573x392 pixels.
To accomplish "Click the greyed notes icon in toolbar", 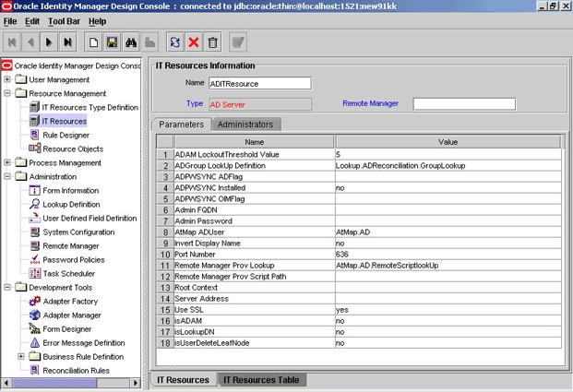I will point(238,42).
